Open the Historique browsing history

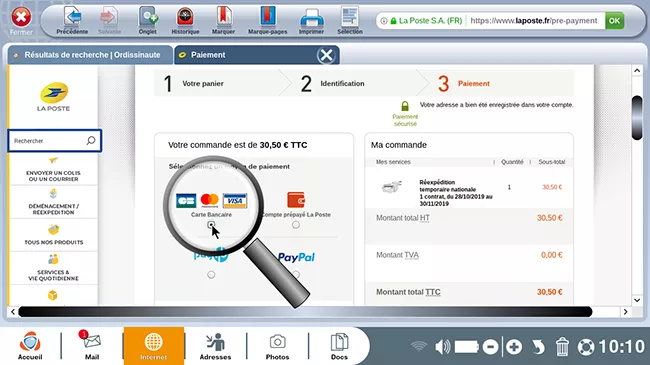[185, 21]
